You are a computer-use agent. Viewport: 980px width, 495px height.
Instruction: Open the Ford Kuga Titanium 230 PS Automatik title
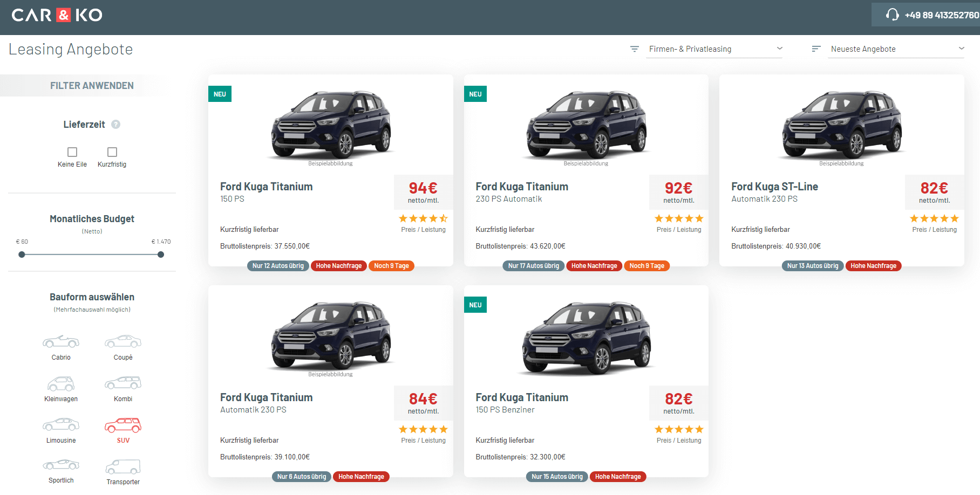pos(522,187)
